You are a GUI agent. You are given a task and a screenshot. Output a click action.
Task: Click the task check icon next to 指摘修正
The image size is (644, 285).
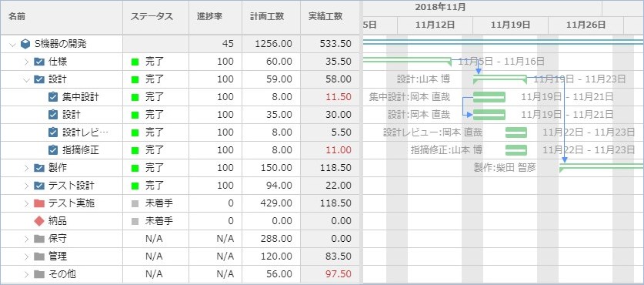(53, 150)
